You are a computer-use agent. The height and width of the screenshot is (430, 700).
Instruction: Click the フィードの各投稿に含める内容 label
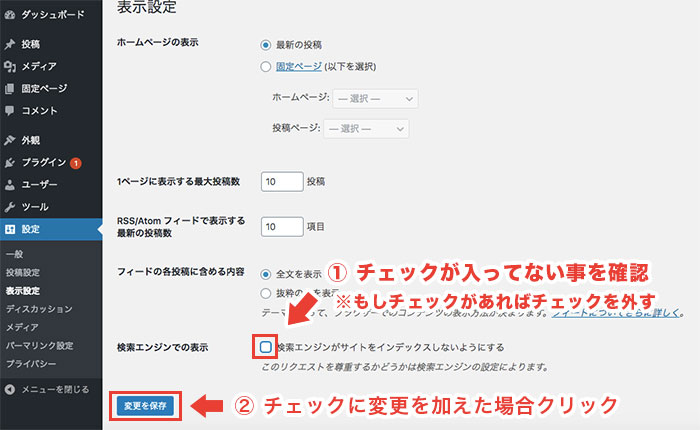pos(180,272)
